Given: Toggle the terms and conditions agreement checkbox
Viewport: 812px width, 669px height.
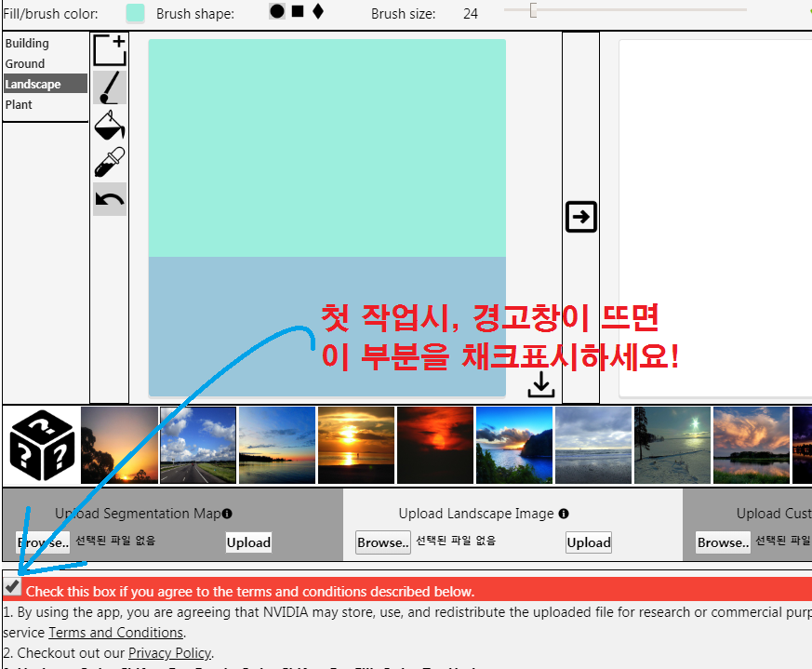Looking at the screenshot, I should coord(12,586).
